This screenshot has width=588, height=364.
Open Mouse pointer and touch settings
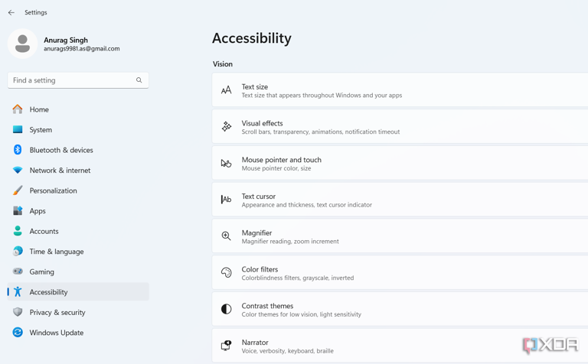coord(400,164)
